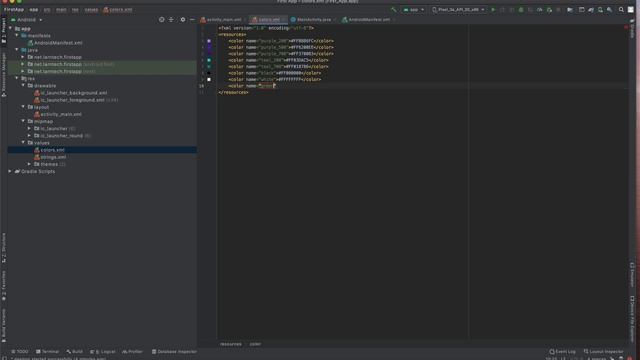Click the resources breadcrumb below editor

pyautogui.click(x=231, y=344)
